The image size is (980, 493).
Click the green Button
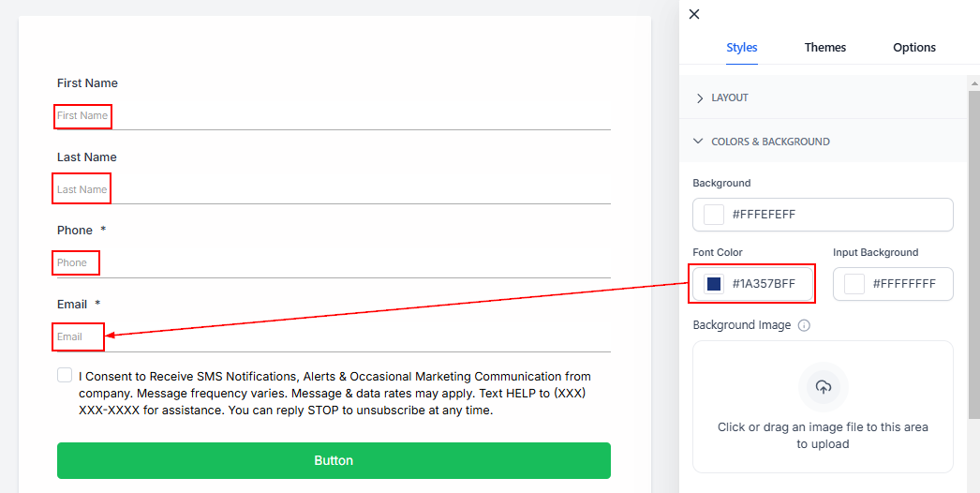(x=334, y=460)
